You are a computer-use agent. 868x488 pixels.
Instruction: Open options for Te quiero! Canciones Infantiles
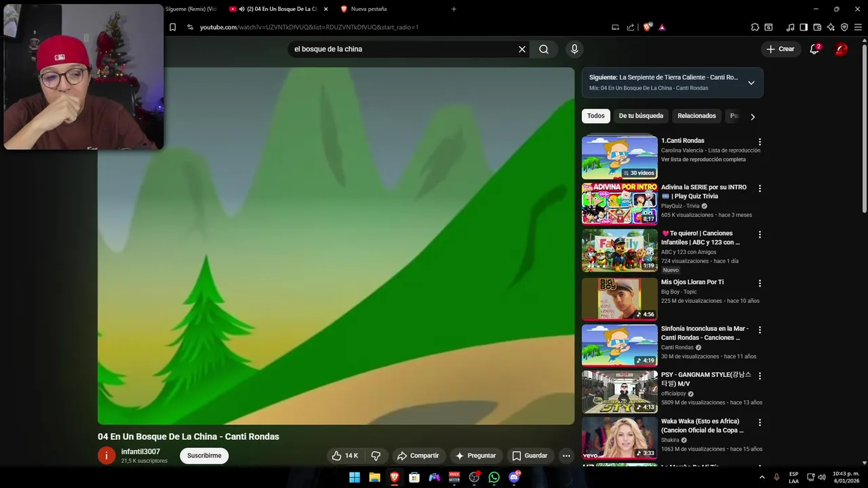[x=759, y=235]
